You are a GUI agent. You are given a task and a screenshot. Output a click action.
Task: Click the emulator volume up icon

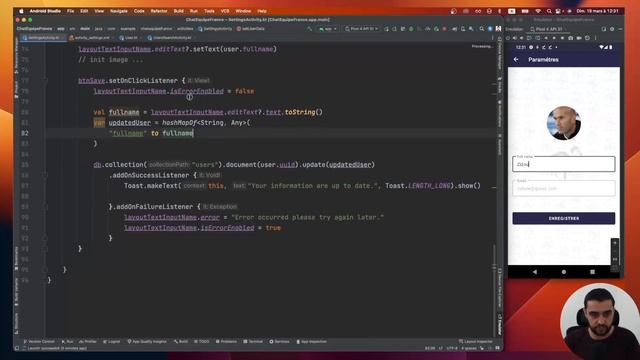click(515, 38)
